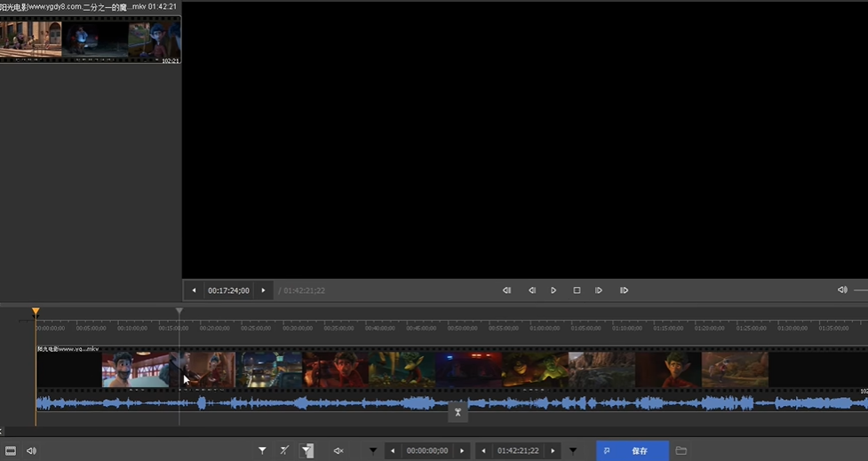Open the output folder icon
Screen dimensions: 868x461
coord(681,450)
